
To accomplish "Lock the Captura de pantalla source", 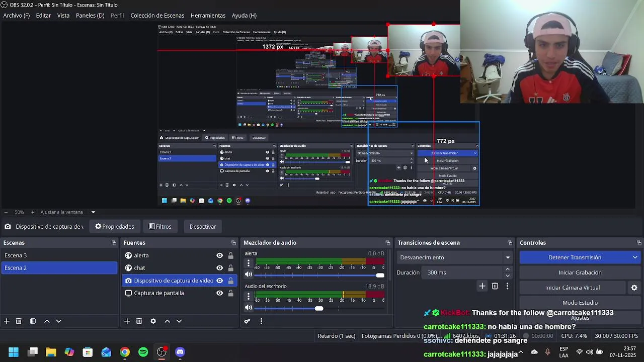I will pos(230,293).
